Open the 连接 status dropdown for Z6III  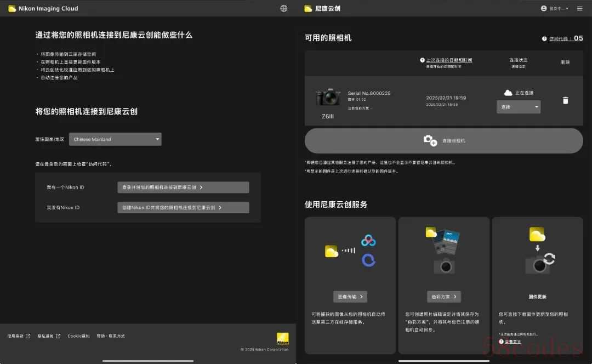click(518, 107)
